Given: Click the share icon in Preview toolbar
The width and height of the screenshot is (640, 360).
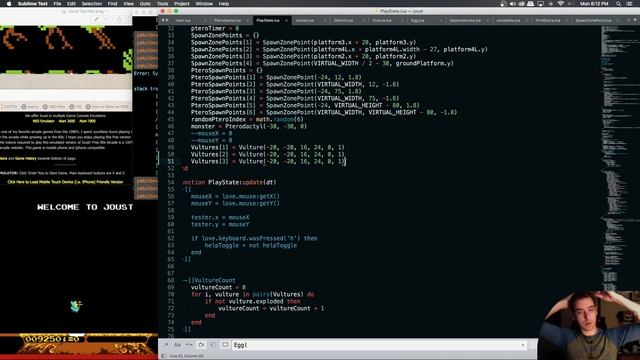Looking at the screenshot, I should point(119,19).
